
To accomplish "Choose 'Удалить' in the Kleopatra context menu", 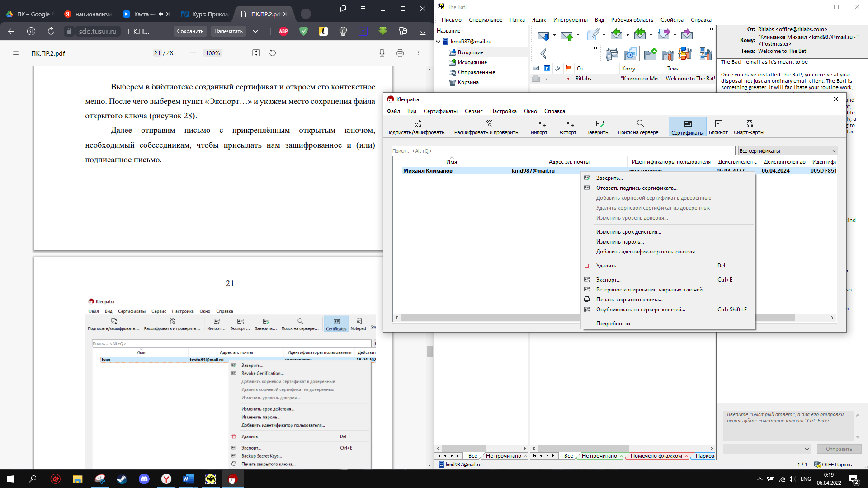I will (668, 266).
